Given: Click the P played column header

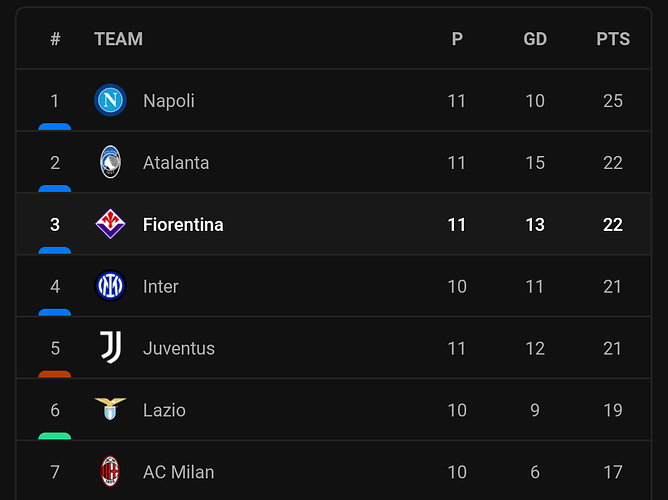Looking at the screenshot, I should (x=457, y=39).
